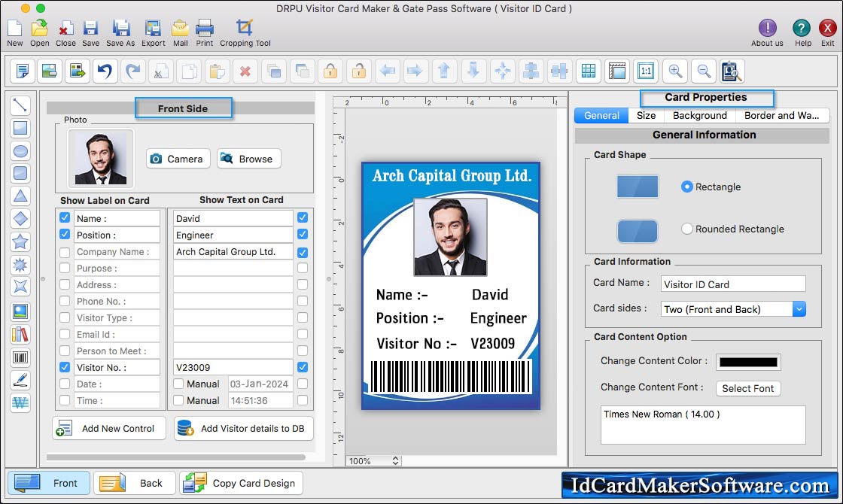Show the Back card side

click(x=135, y=482)
